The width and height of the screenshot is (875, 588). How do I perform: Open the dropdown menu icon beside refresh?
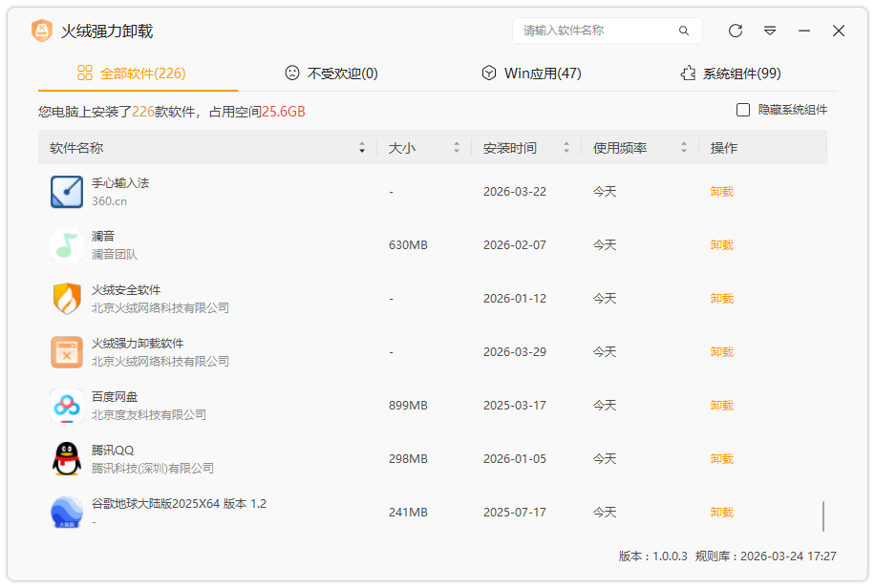770,31
